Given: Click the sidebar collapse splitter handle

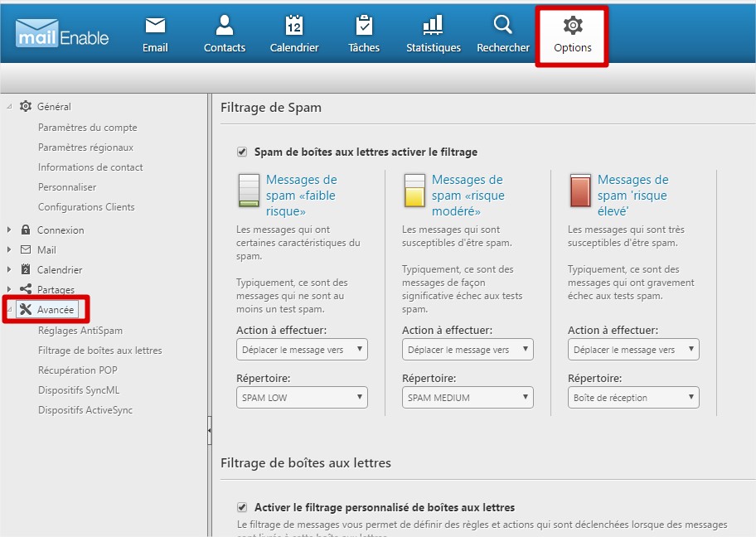Looking at the screenshot, I should pyautogui.click(x=209, y=430).
